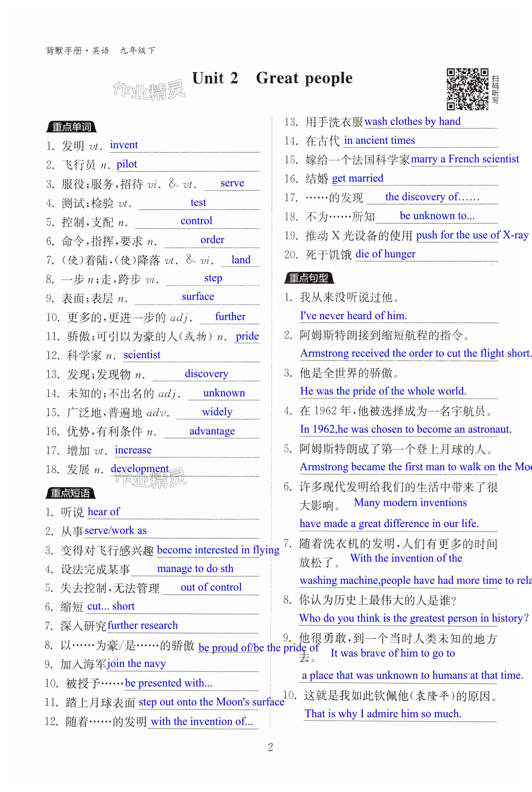Click the 作业精灵 watermark near the title
532x792 pixels.
tap(149, 90)
